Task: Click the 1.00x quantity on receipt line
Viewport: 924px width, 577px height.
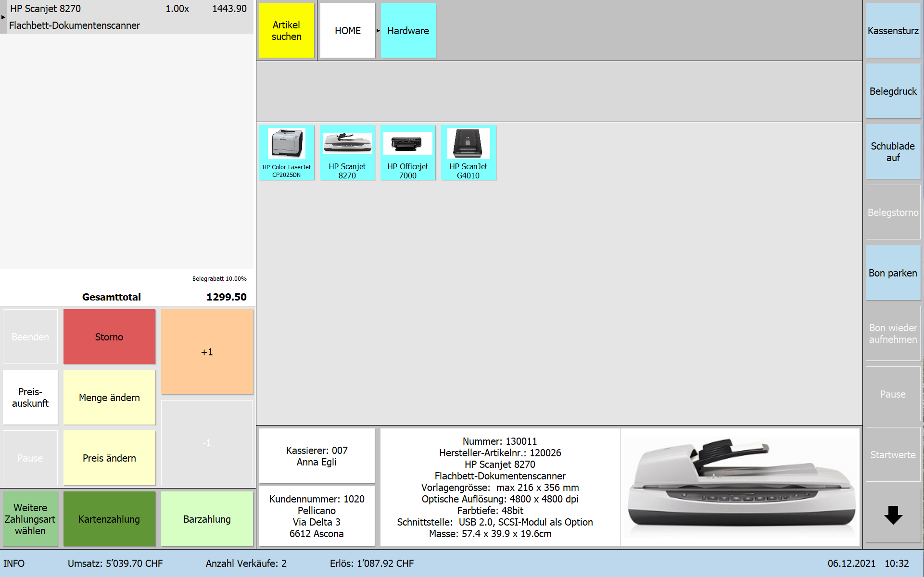Action: tap(177, 9)
